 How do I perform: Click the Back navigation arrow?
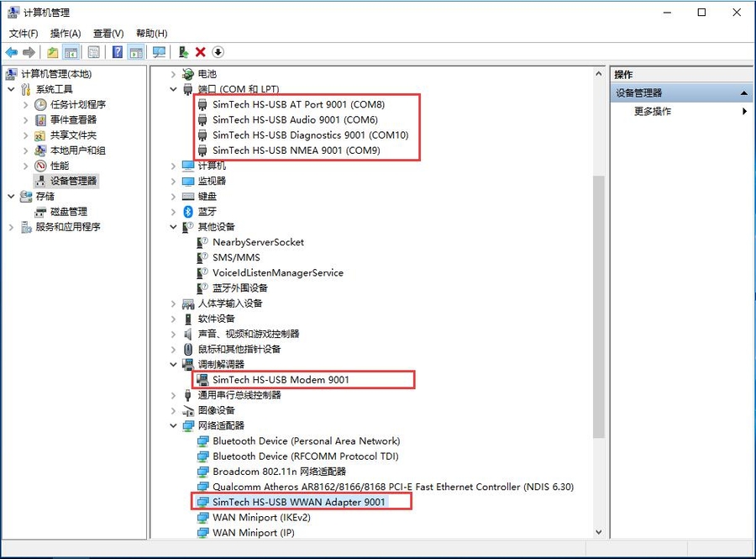pos(10,51)
